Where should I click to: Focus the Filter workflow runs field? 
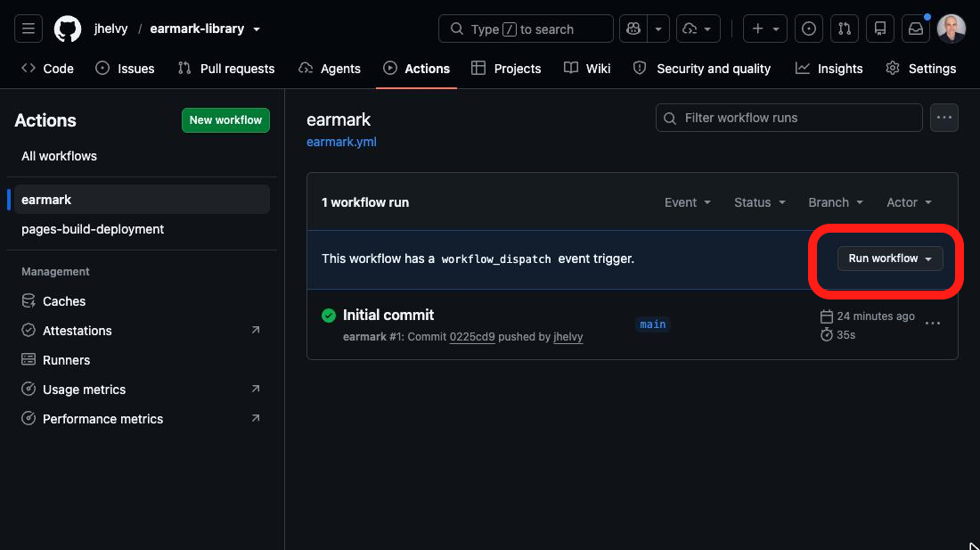tap(788, 118)
